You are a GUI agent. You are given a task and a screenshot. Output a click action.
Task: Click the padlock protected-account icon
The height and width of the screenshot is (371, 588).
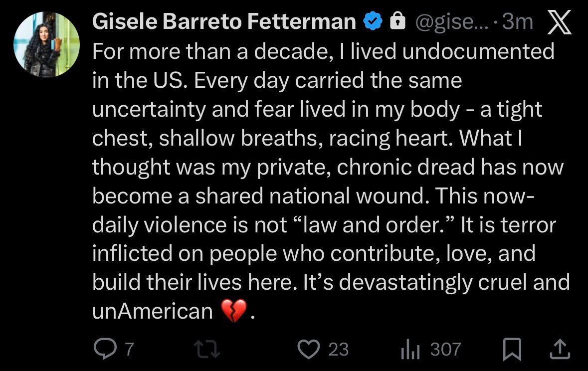[x=396, y=21]
